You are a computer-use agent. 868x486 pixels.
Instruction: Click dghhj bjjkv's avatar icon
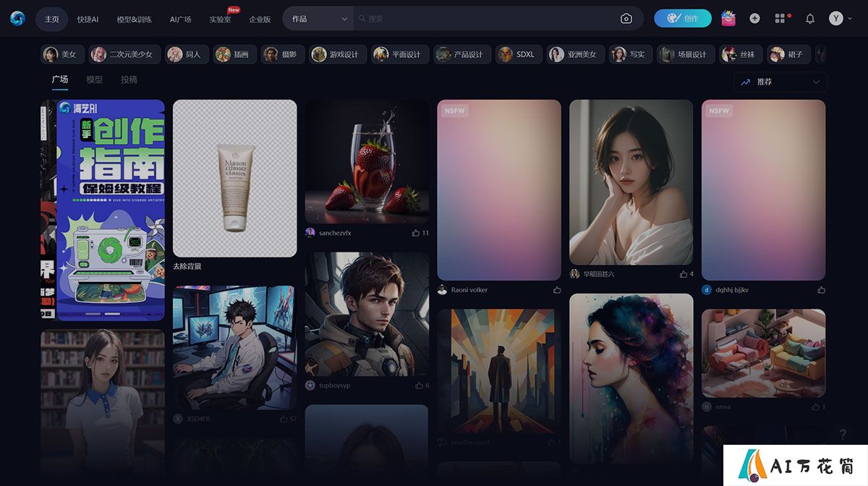coord(707,290)
